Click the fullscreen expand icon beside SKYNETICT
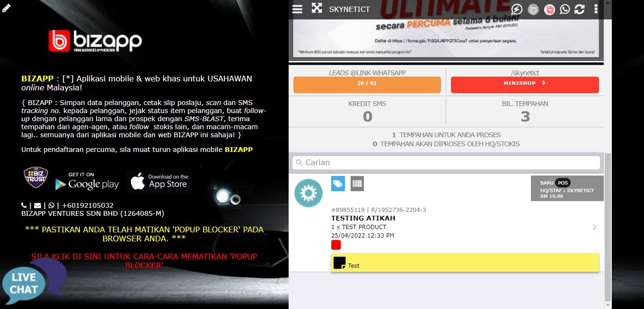Viewport: 644px width, 309px height. 316,9
